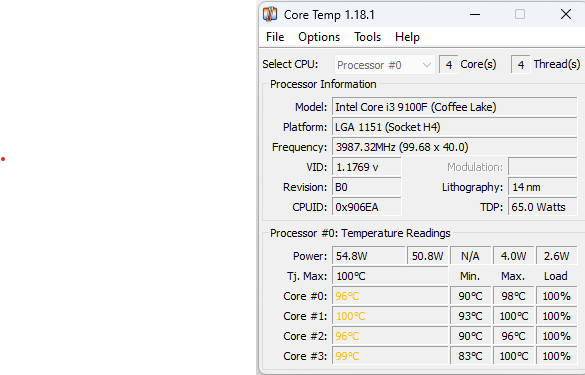This screenshot has width=585, height=375.
Task: Click the Core Temp thermometer app icon
Action: click(x=270, y=14)
